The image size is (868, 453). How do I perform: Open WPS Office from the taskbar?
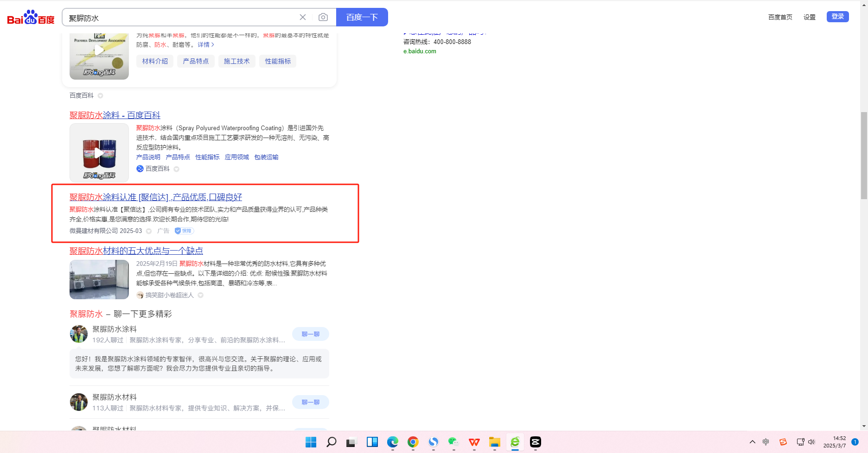coord(474,442)
